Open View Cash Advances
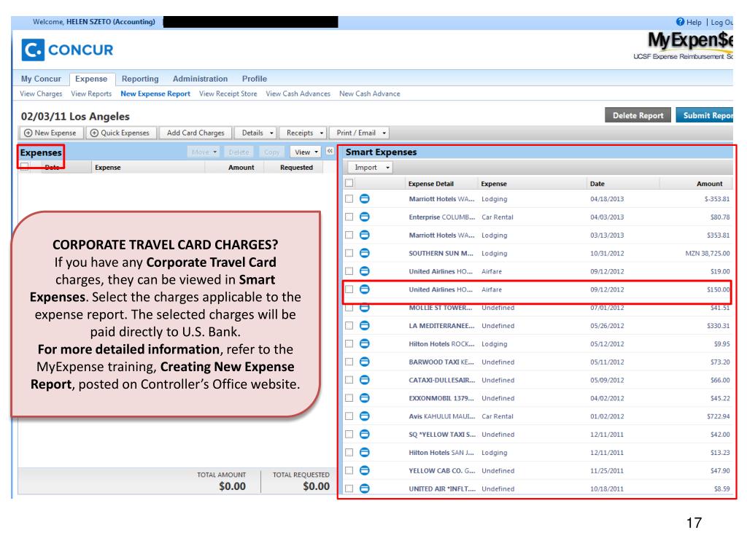Viewport: 747px width, 560px height. [x=298, y=94]
